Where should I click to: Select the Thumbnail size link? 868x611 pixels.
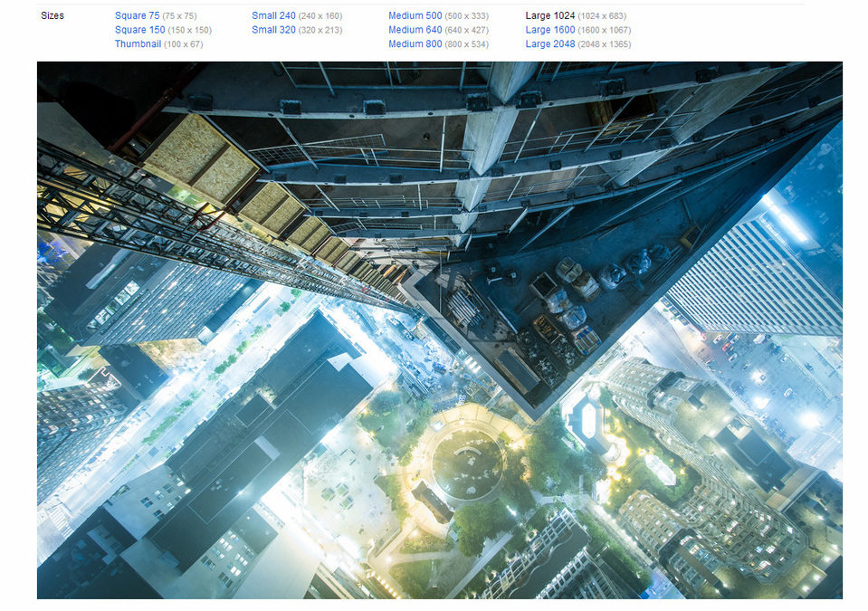click(x=138, y=43)
